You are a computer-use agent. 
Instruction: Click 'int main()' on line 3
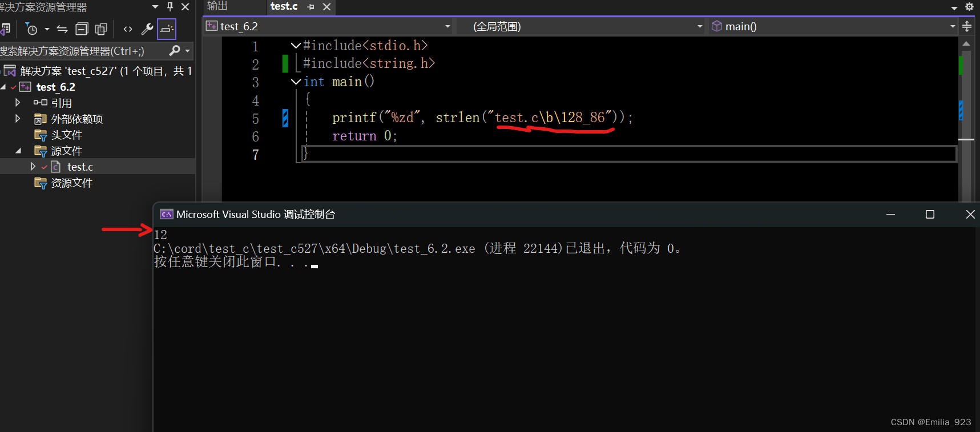[339, 82]
